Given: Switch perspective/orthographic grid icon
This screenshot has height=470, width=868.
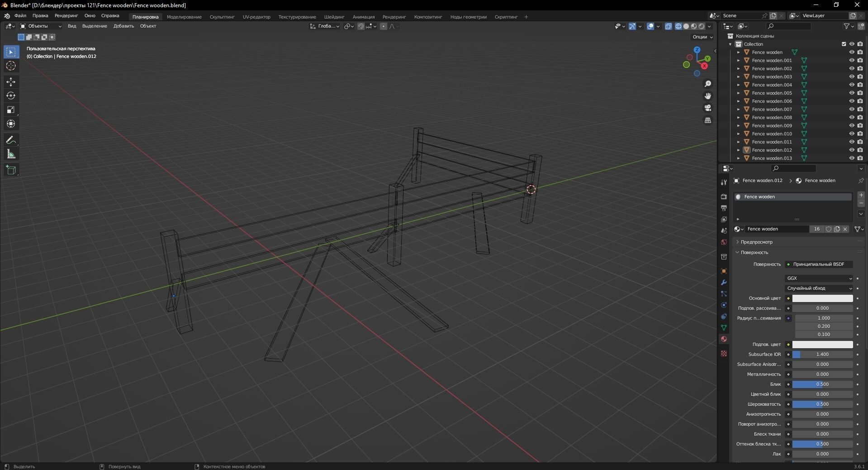Looking at the screenshot, I should [708, 120].
